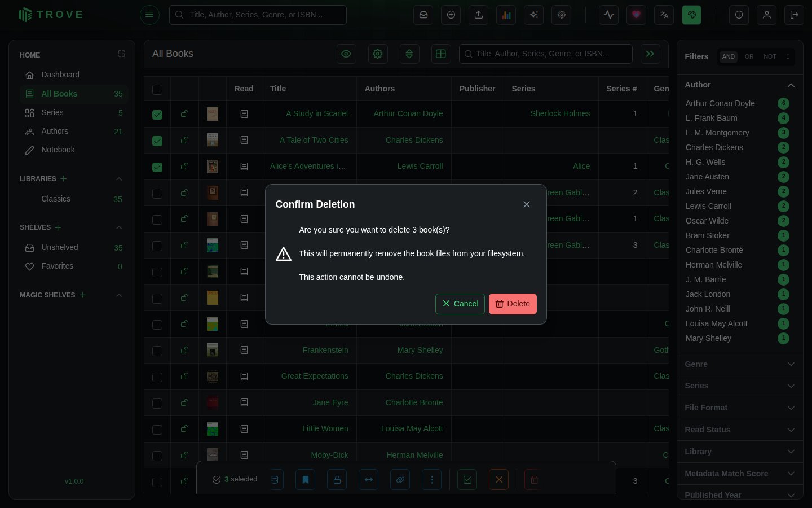Check the Little Women row checkbox
This screenshot has width=812, height=508.
(x=157, y=430)
